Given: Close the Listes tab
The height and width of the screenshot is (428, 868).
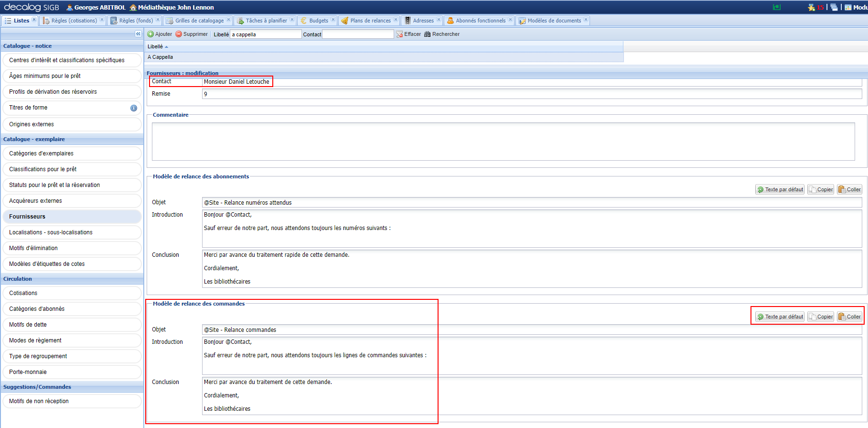Looking at the screenshot, I should tap(34, 20).
